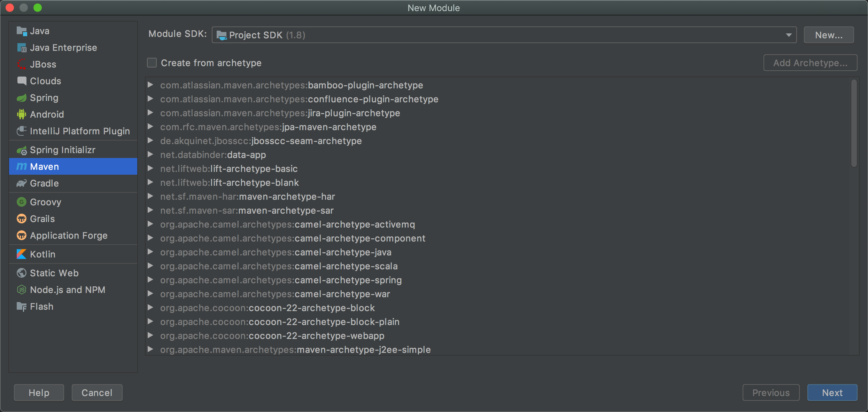
Task: Select Spring Initializr module type
Action: click(x=62, y=150)
